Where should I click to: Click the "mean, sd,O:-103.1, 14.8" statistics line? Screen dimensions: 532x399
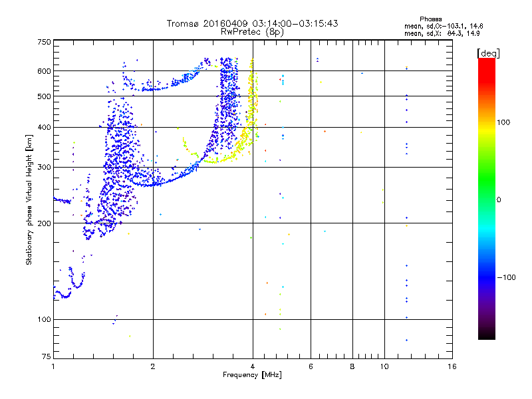(x=444, y=26)
